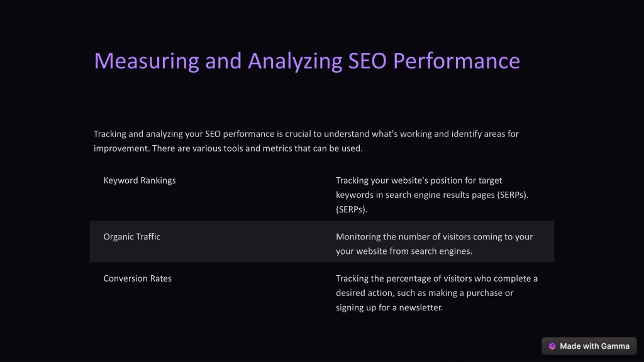Click the duplicated '(SERPs).' line
The image size is (644, 362).
(352, 209)
